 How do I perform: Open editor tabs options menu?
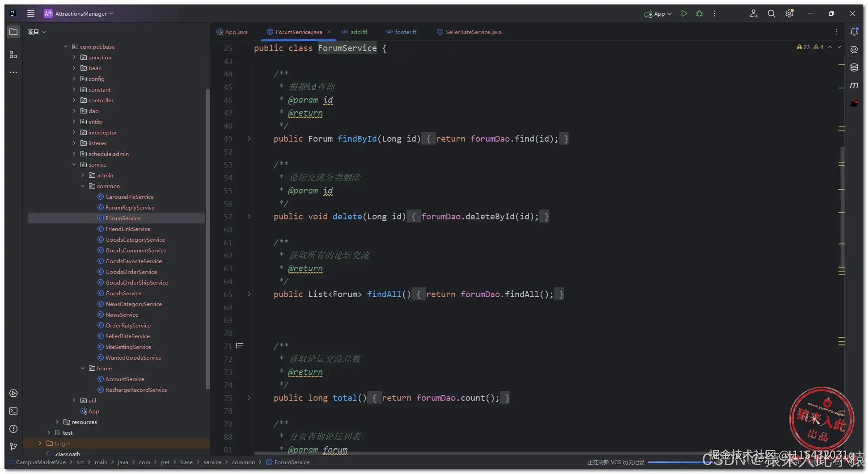tap(836, 32)
